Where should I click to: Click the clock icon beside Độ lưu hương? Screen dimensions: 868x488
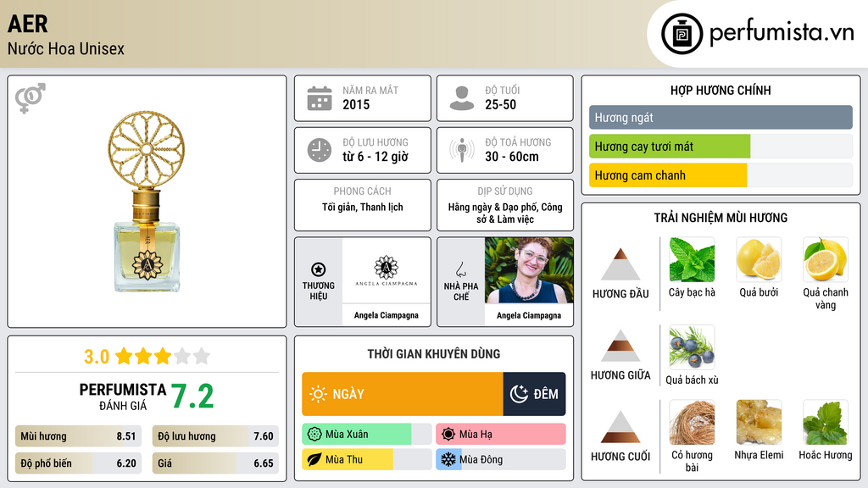(x=320, y=150)
